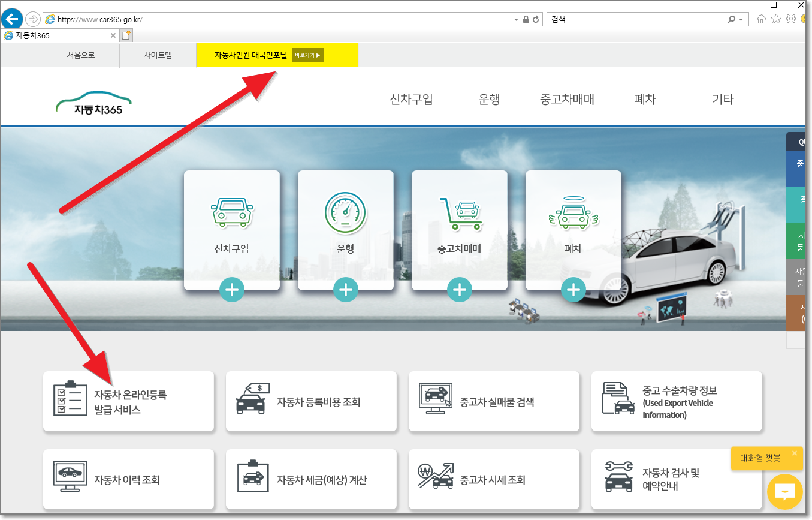Click the Favorites star icon
This screenshot has width=812, height=520.
click(776, 19)
